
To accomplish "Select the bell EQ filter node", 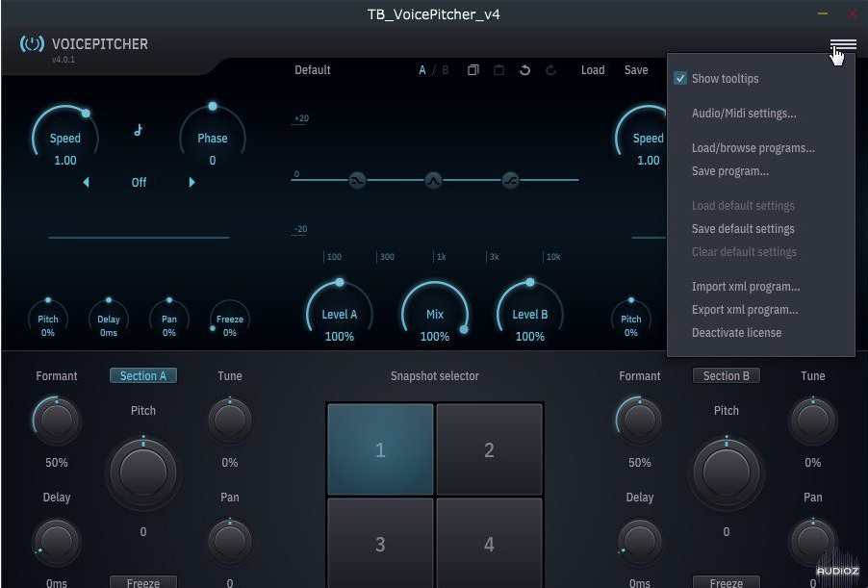I will point(433,180).
